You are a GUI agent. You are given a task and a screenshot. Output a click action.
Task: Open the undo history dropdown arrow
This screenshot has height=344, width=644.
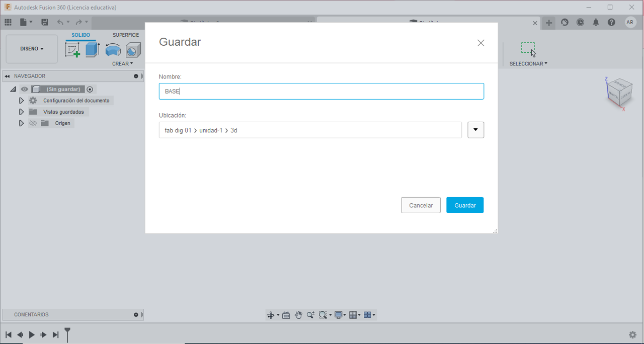68,22
